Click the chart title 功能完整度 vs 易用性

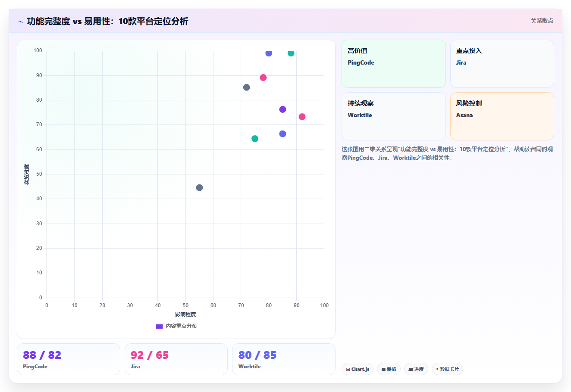click(107, 21)
